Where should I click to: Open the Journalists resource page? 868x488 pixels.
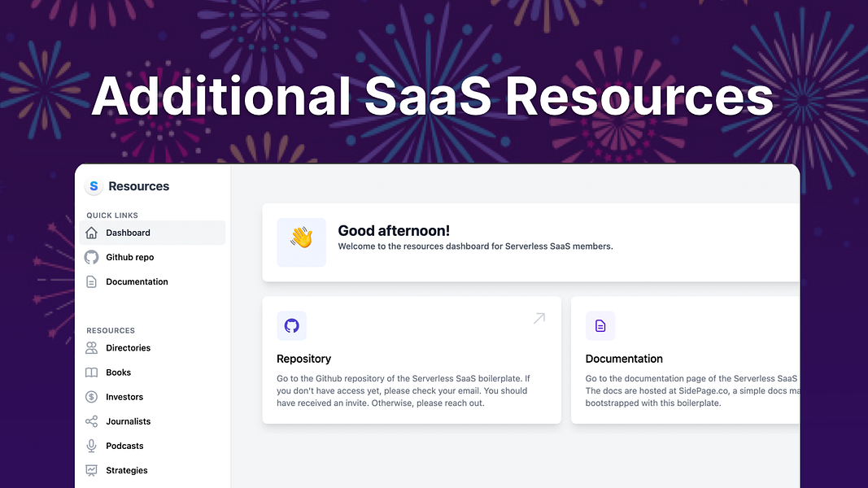152,421
